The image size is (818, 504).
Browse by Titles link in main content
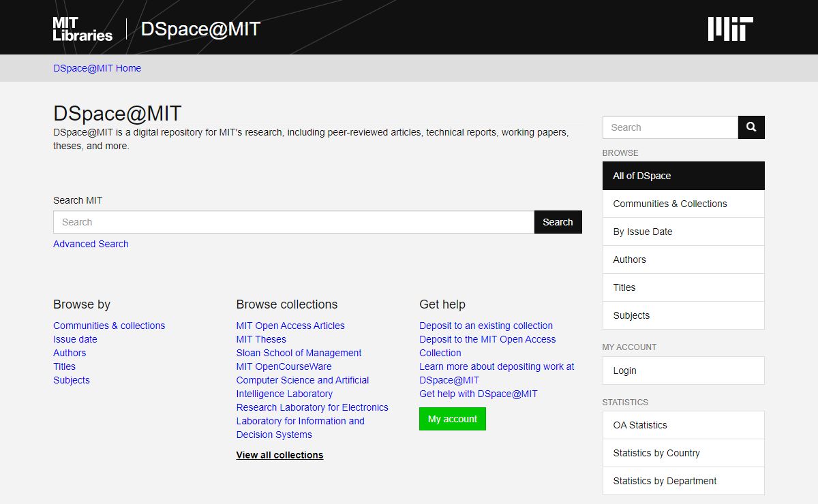(64, 366)
